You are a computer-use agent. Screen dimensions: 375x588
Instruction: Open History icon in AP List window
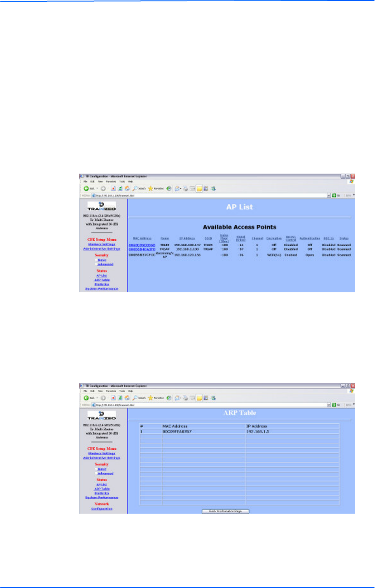point(169,188)
